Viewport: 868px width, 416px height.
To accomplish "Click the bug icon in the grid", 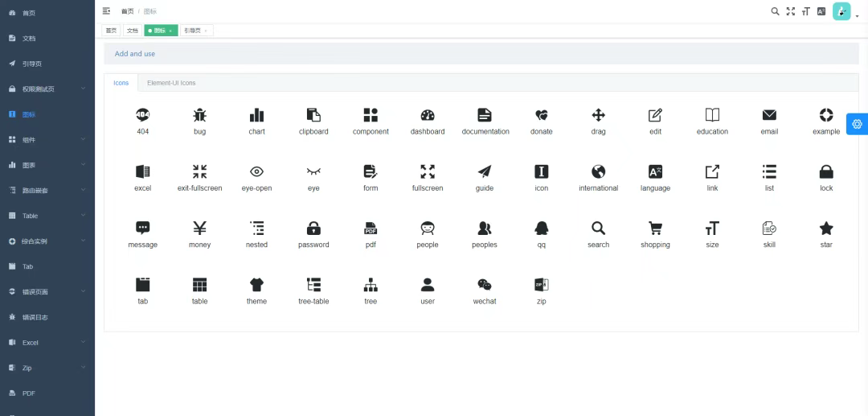I will tap(199, 115).
